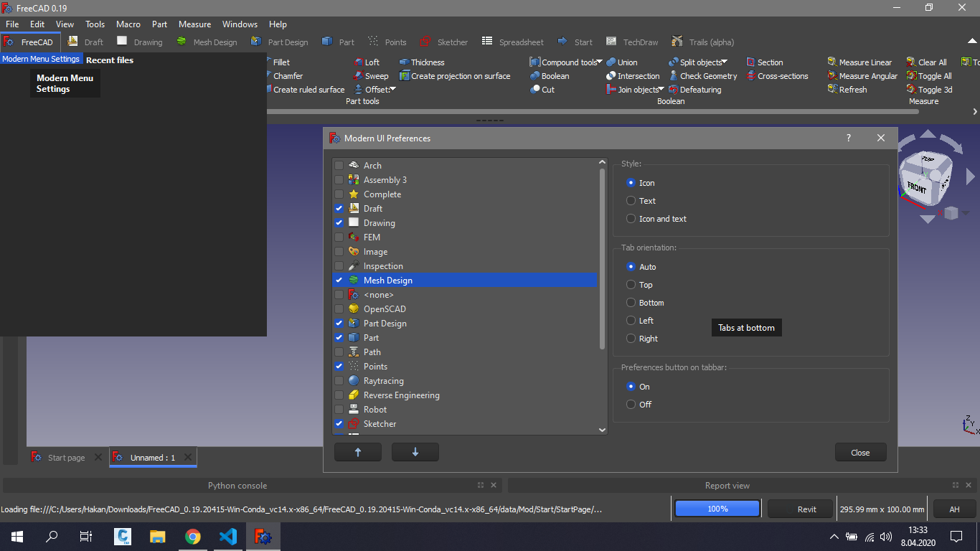Select the Icon and text style option
Viewport: 980px width, 551px height.
(x=631, y=219)
